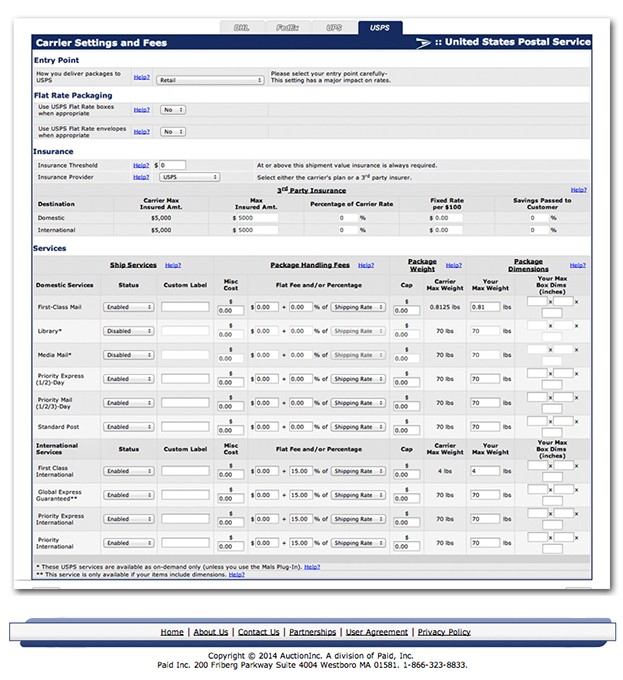Click Help link for Insurance Threshold
The image size is (623, 680).
(x=141, y=165)
